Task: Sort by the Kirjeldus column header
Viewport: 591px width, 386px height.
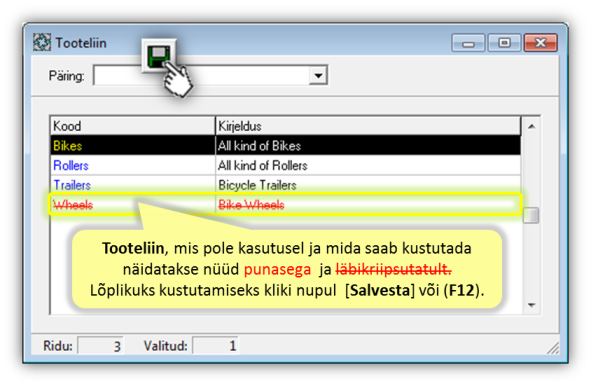Action: 368,126
